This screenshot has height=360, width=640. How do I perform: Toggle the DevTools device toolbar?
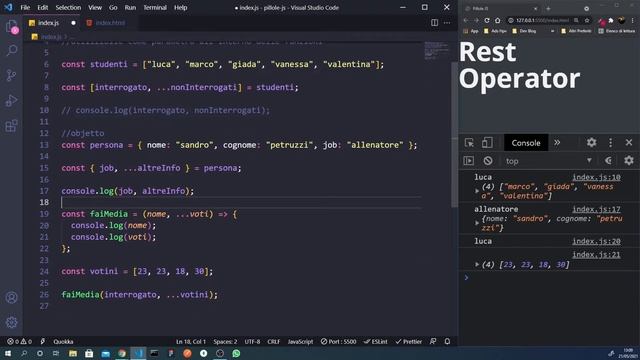click(x=487, y=143)
